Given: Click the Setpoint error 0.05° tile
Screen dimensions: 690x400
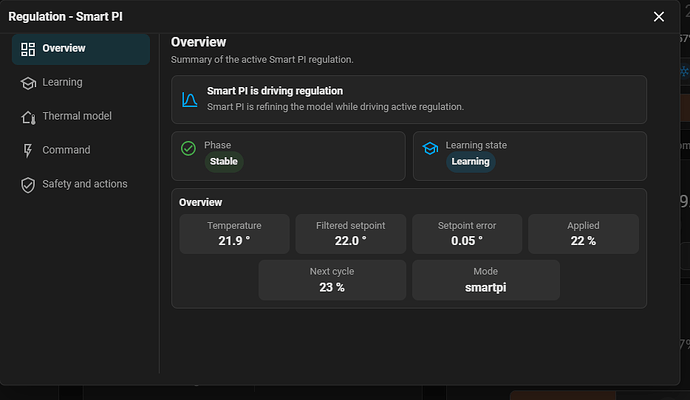Looking at the screenshot, I should coord(467,234).
